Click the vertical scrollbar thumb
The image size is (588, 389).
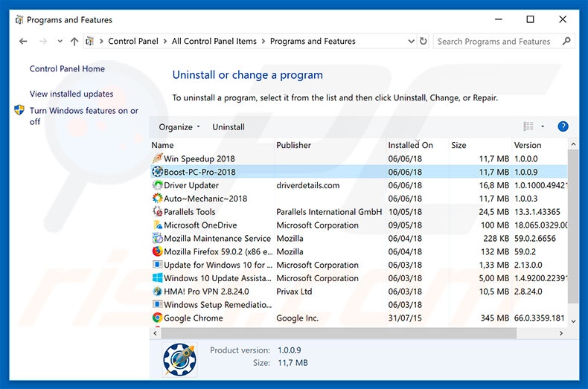573,226
